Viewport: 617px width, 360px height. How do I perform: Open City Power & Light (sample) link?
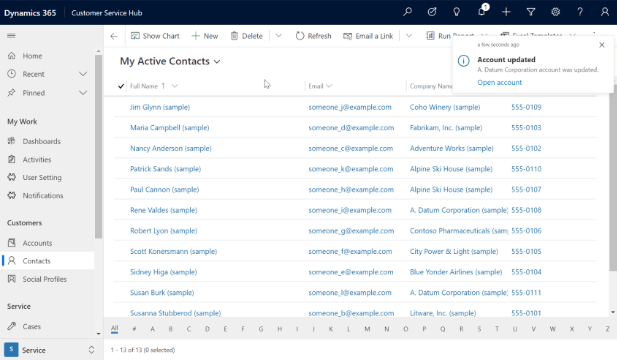click(454, 251)
